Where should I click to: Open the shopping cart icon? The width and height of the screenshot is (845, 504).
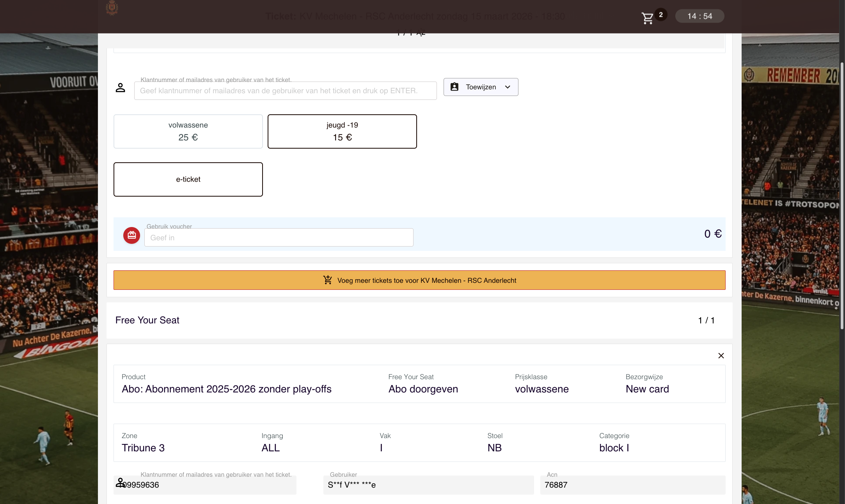pyautogui.click(x=648, y=18)
